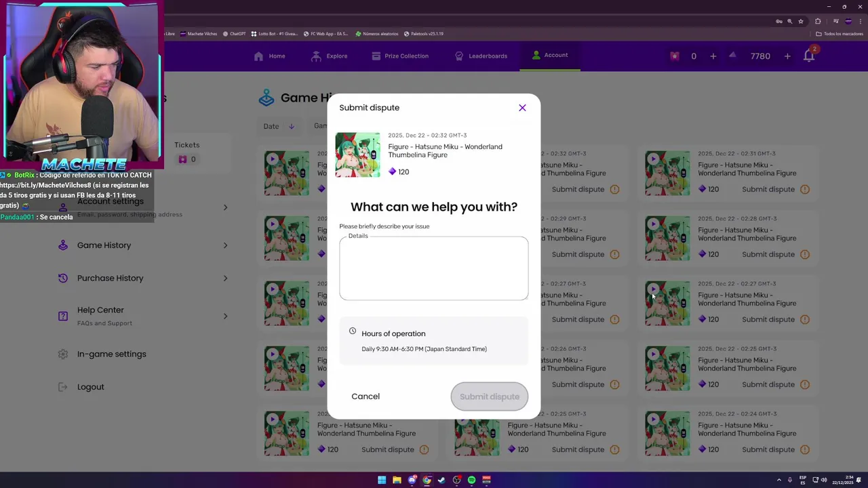Screen dimensions: 868x488
Task: Click the Prize Collection box icon
Action: 376,56
